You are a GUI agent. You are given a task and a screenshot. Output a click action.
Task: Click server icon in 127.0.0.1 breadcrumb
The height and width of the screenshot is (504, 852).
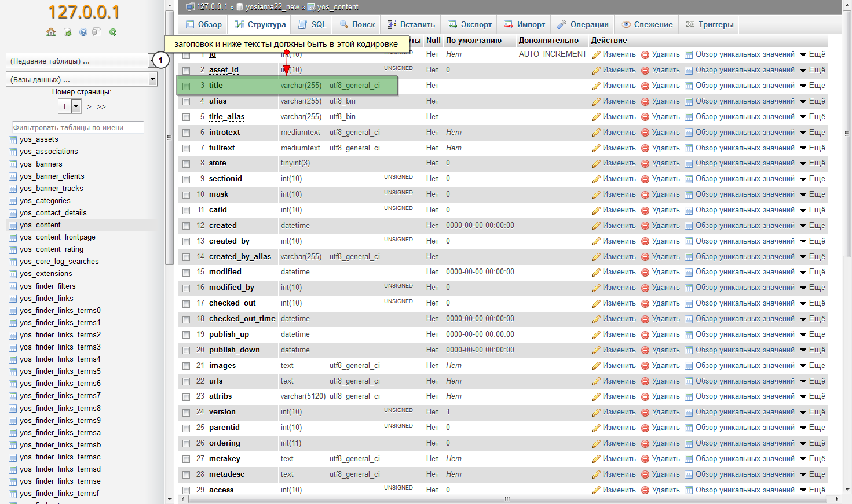(x=190, y=7)
